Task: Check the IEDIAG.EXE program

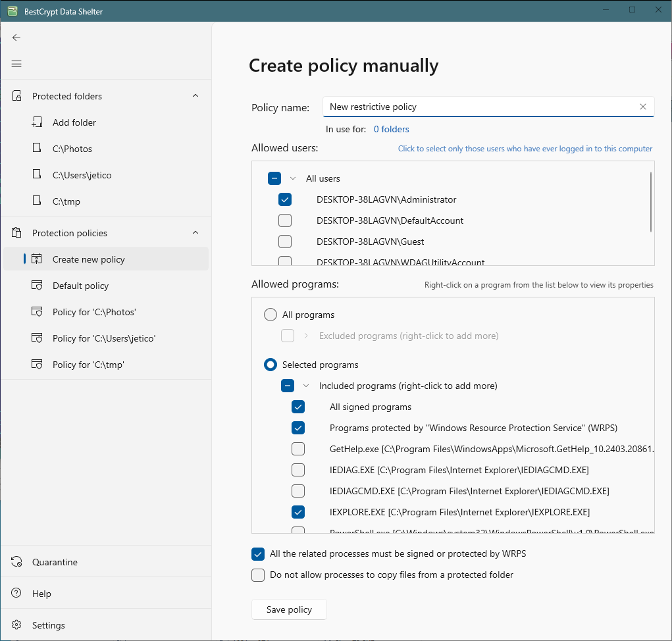Action: (298, 470)
